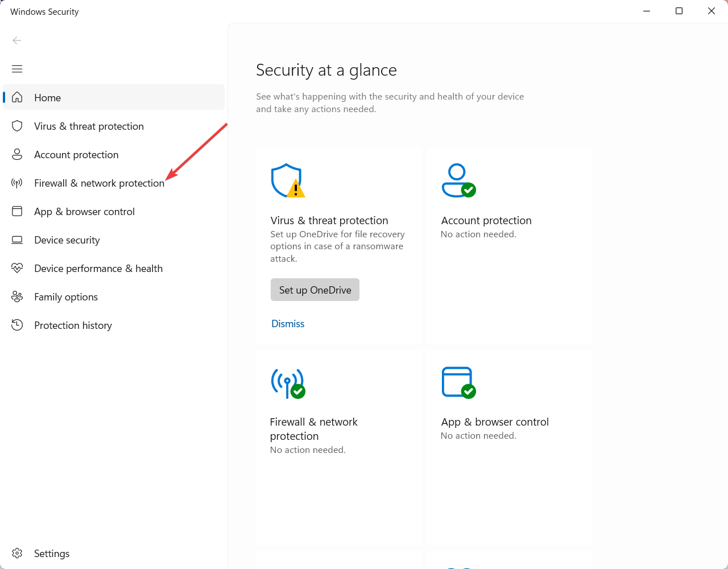The width and height of the screenshot is (728, 569).
Task: Go to Device performance & health
Action: (114, 268)
